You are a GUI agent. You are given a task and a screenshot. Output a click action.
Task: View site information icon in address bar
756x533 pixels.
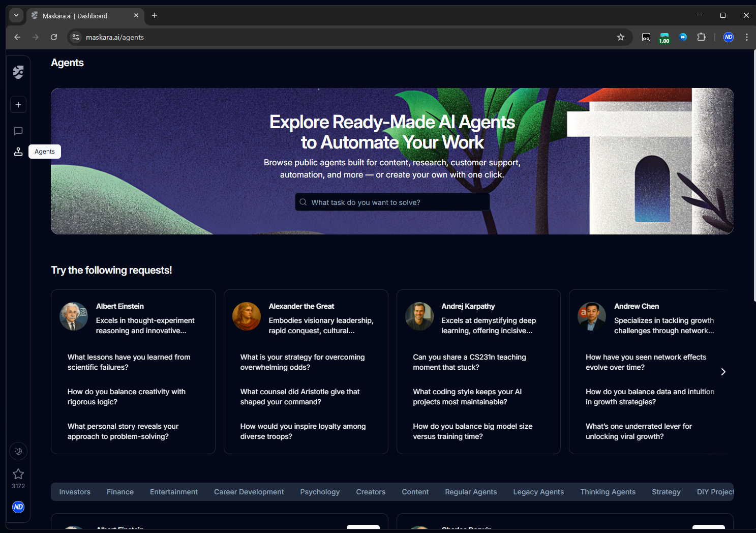[x=76, y=37]
